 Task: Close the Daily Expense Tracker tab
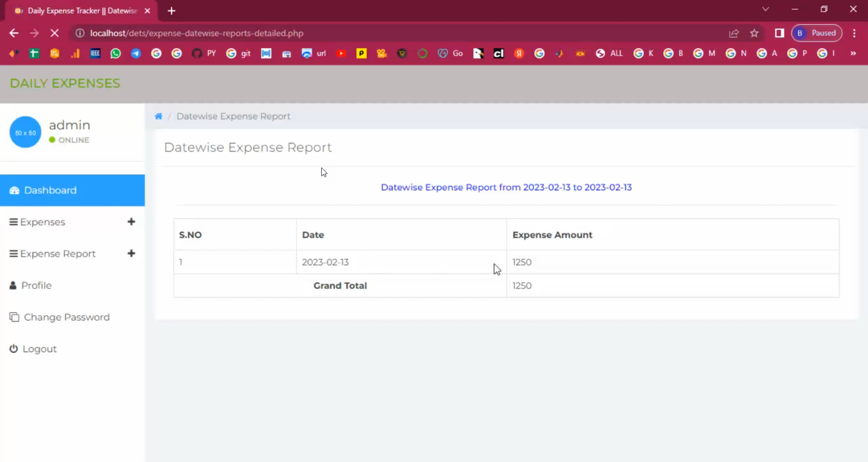coord(148,11)
